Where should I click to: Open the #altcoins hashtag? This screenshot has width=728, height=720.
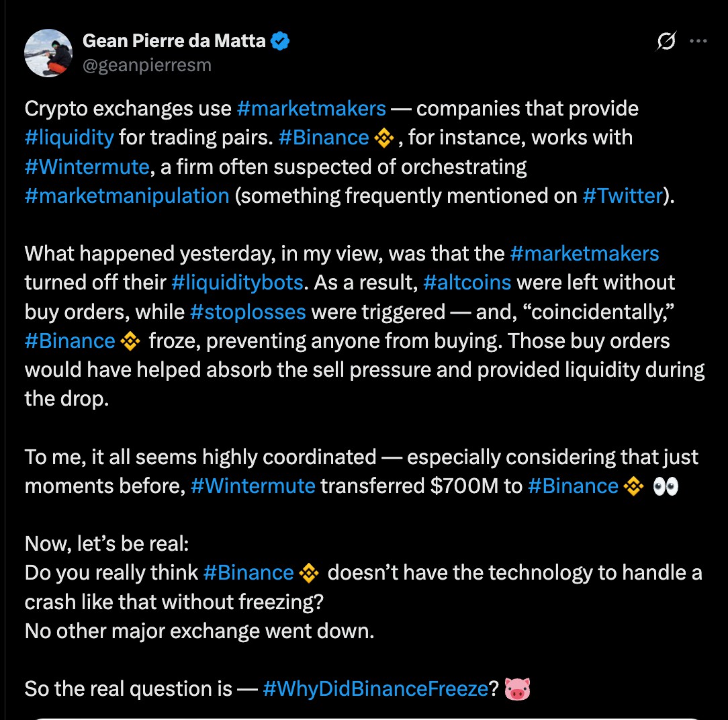[468, 282]
